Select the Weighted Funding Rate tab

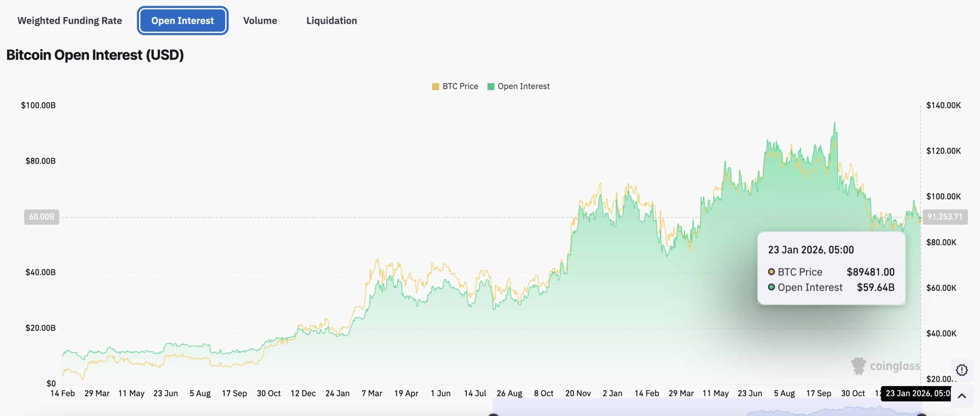(x=70, y=21)
